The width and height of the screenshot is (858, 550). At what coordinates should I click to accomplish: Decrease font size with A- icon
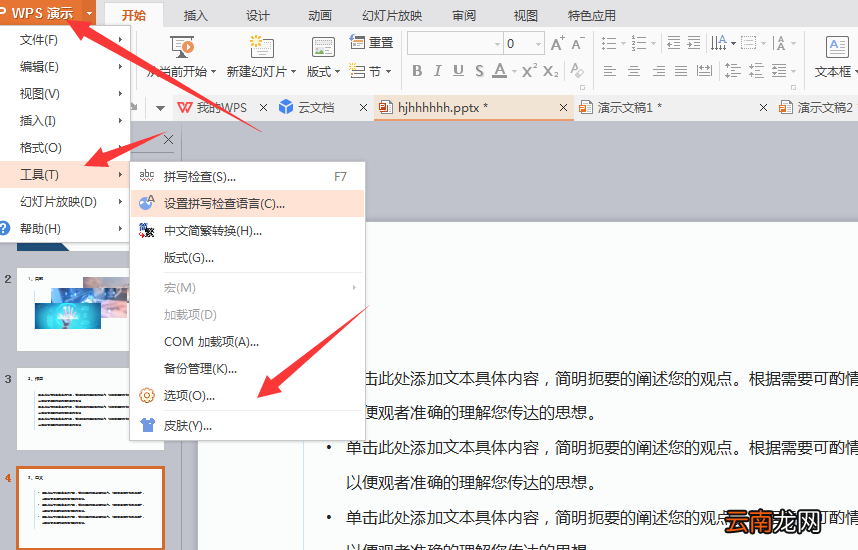pos(578,43)
